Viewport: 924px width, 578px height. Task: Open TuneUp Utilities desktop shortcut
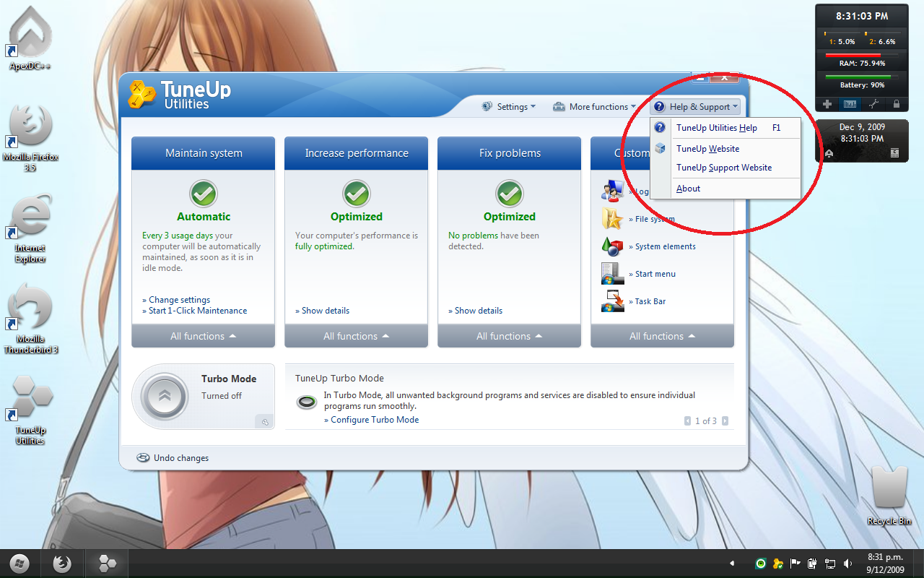click(30, 410)
